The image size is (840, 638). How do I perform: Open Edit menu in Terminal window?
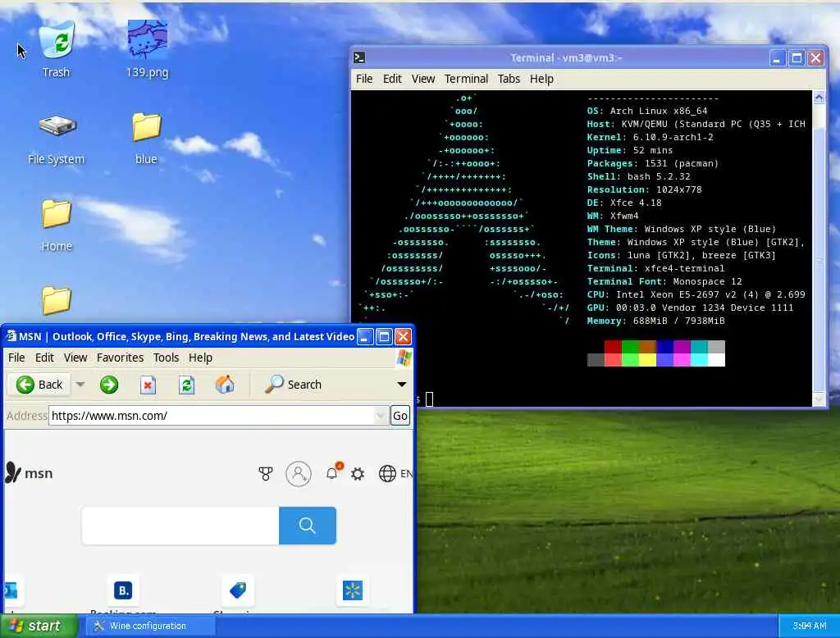click(392, 79)
